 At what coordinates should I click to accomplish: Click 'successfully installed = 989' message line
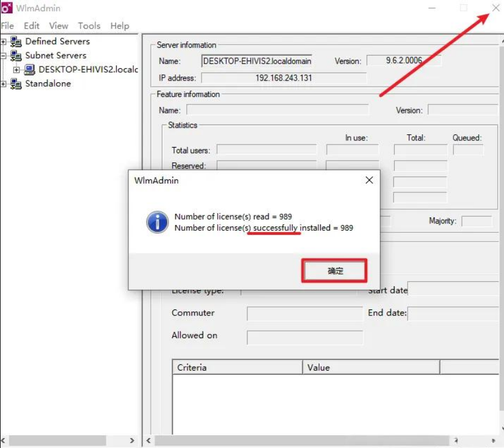[x=263, y=228]
